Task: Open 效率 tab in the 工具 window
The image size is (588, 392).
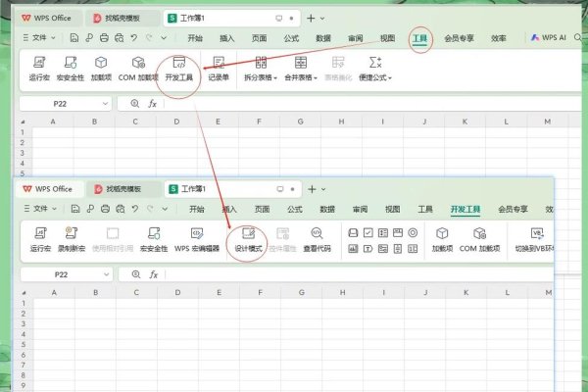Action: click(x=499, y=38)
